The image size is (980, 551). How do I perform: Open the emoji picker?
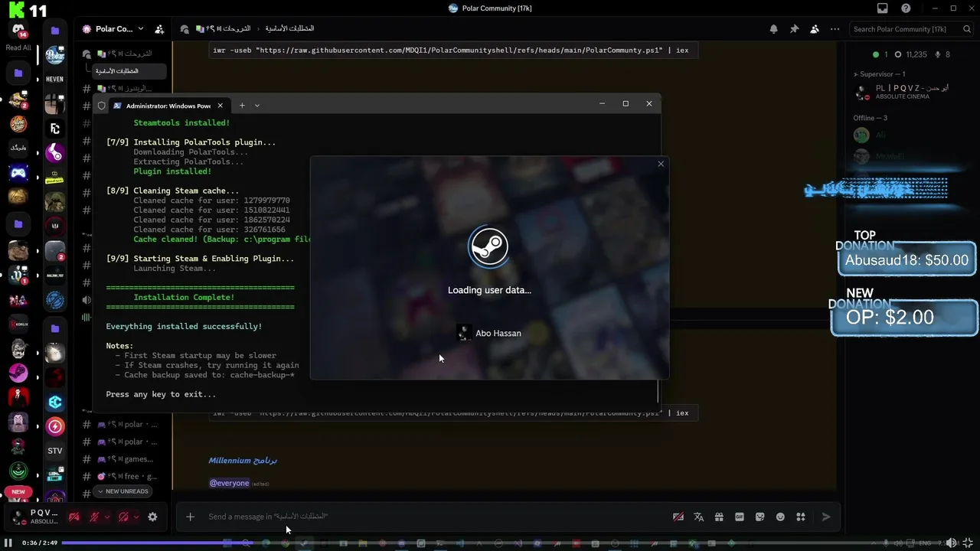780,517
